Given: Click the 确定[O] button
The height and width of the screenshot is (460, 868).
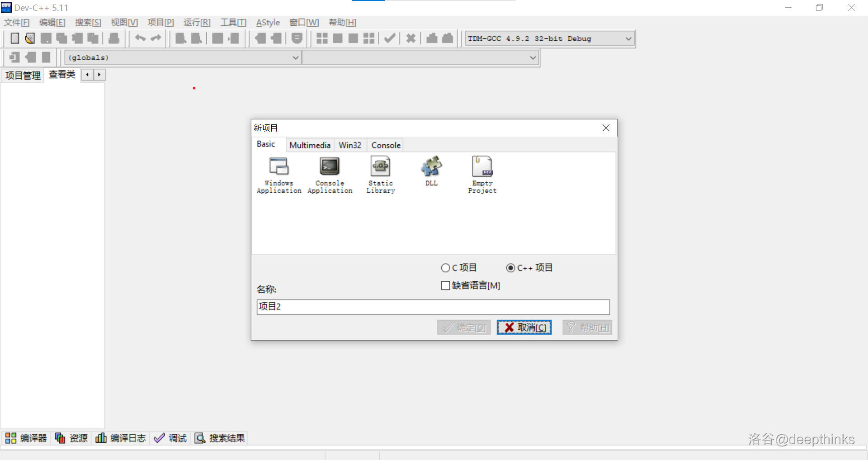Looking at the screenshot, I should click(x=464, y=327).
